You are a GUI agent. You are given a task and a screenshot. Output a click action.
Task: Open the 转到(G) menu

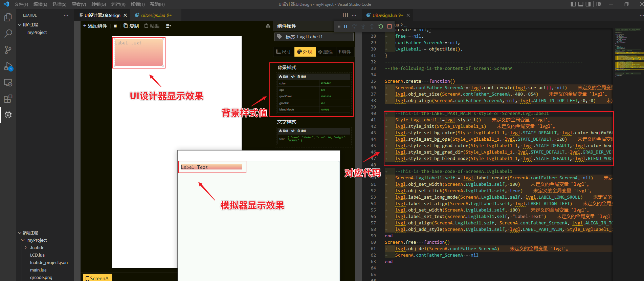98,4
